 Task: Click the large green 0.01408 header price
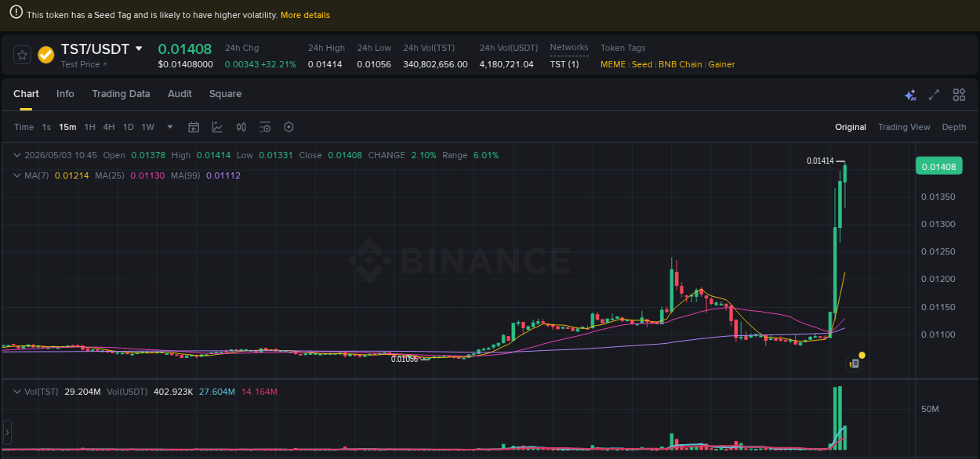coord(185,49)
